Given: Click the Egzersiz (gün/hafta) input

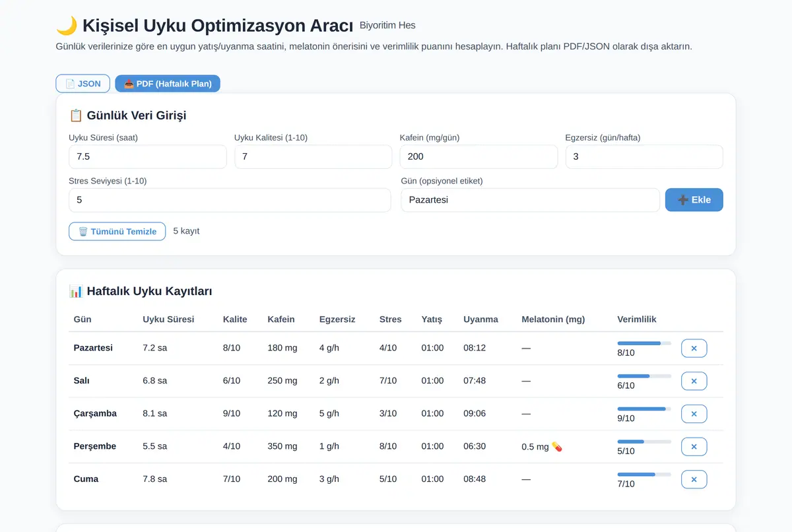Looking at the screenshot, I should 644,156.
